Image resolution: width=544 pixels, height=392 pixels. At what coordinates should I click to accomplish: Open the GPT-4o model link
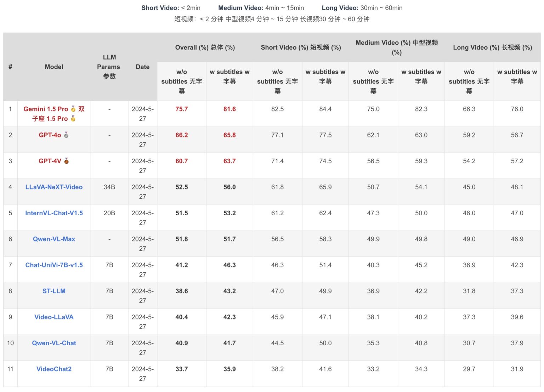coord(50,135)
